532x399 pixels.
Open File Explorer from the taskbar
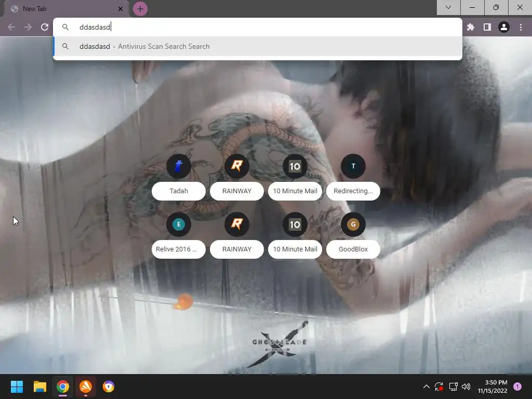(39, 387)
